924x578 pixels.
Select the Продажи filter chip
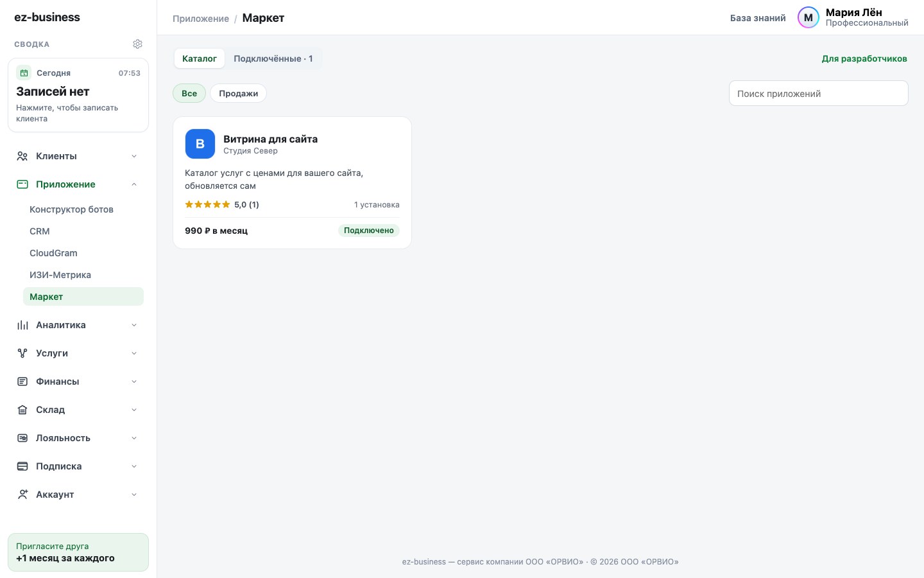pos(239,93)
